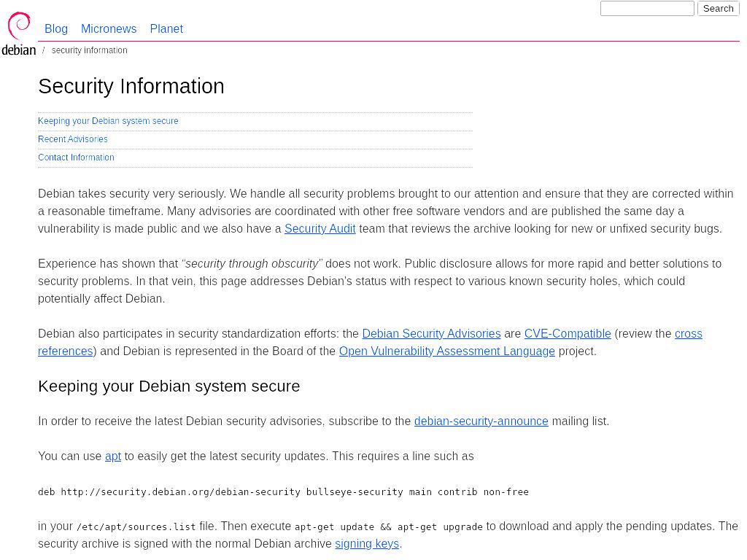Click the italic 'security through obscurity' phrase
Viewport: 747px width, 560px height.
[x=252, y=263]
